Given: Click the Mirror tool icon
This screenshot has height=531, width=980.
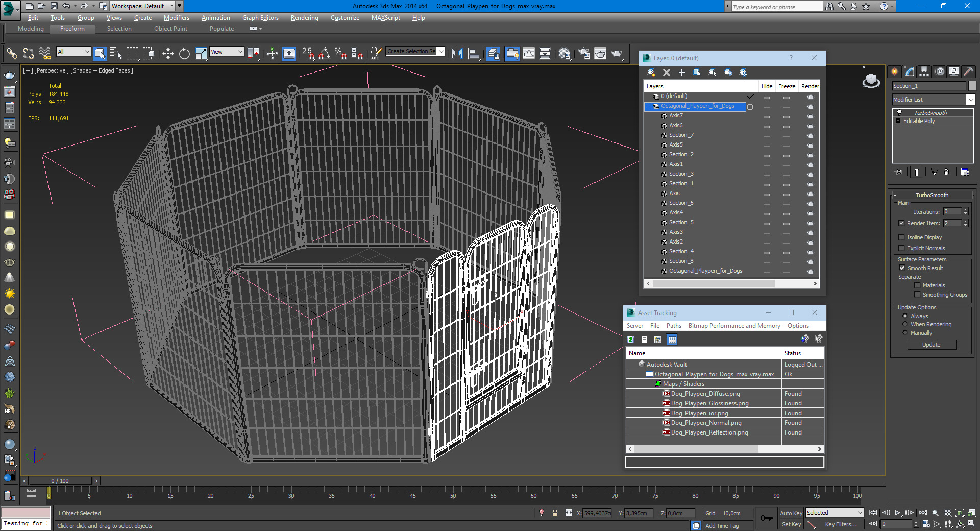Looking at the screenshot, I should pyautogui.click(x=457, y=53).
